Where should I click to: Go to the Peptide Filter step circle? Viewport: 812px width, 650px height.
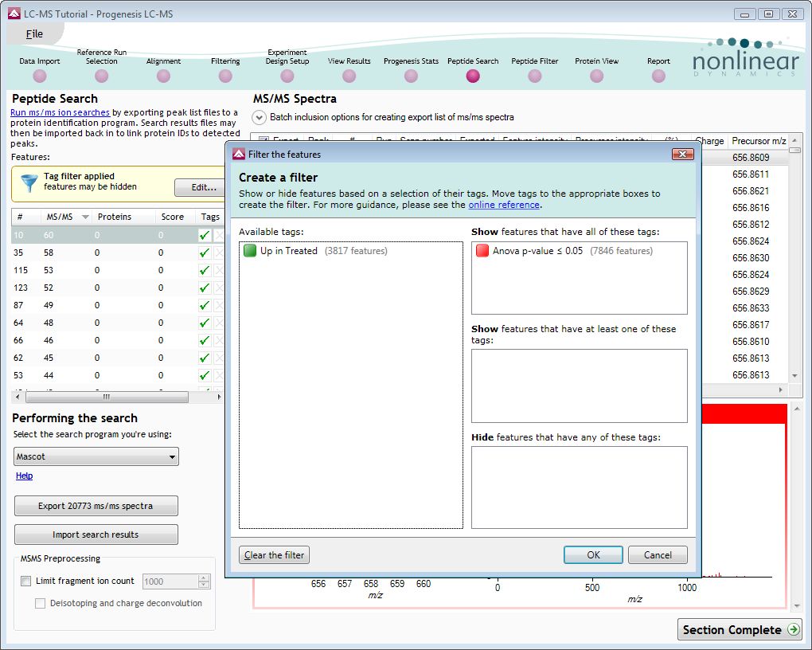pyautogui.click(x=534, y=76)
